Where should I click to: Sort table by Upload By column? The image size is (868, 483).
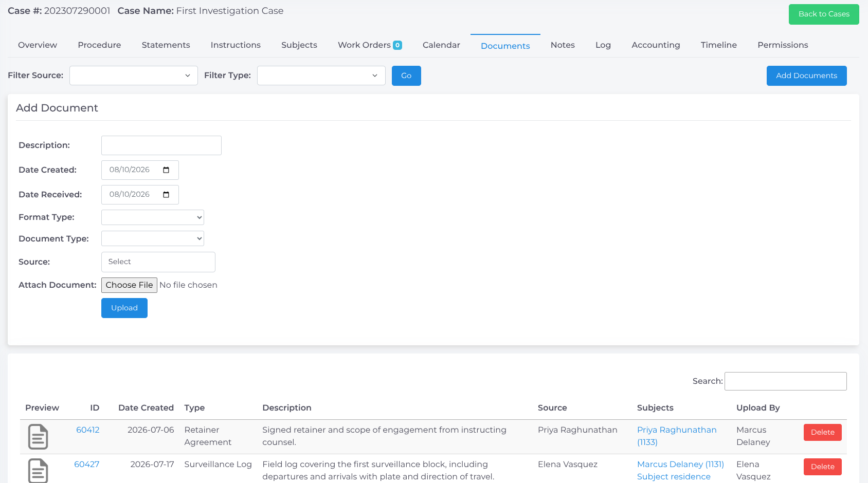758,408
